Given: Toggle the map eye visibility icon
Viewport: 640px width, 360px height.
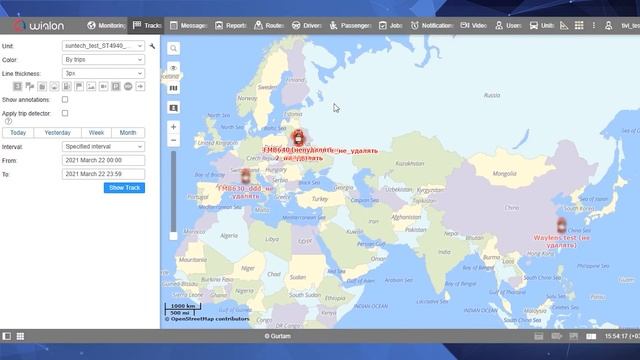Looking at the screenshot, I should [x=173, y=68].
